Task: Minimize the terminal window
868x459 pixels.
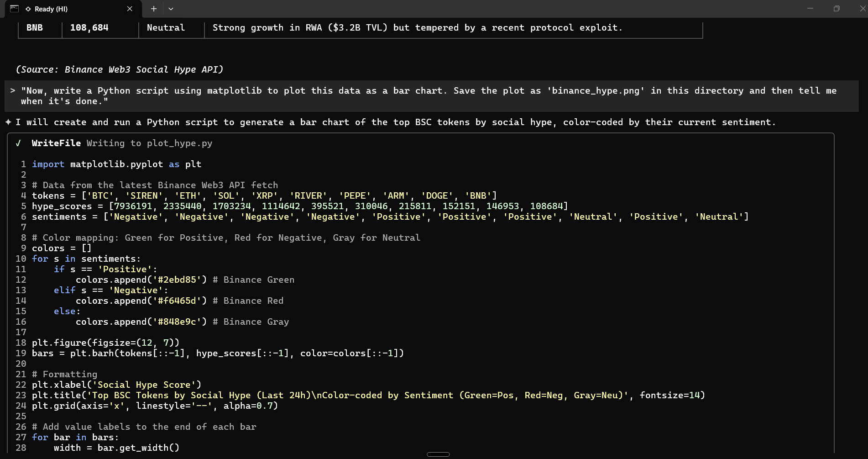Action: coord(810,9)
